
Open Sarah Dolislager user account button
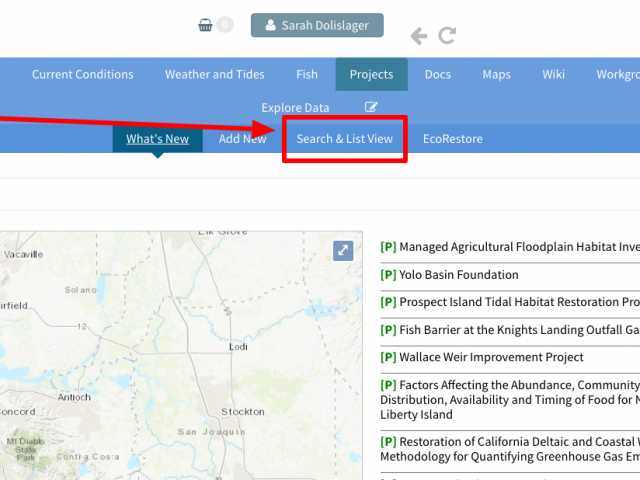pos(317,25)
